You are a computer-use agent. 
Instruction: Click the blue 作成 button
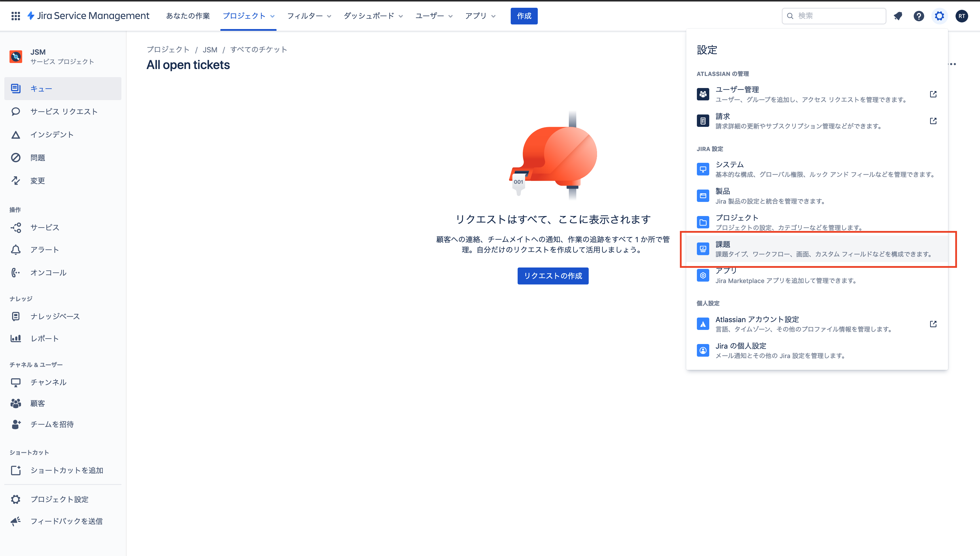click(524, 16)
